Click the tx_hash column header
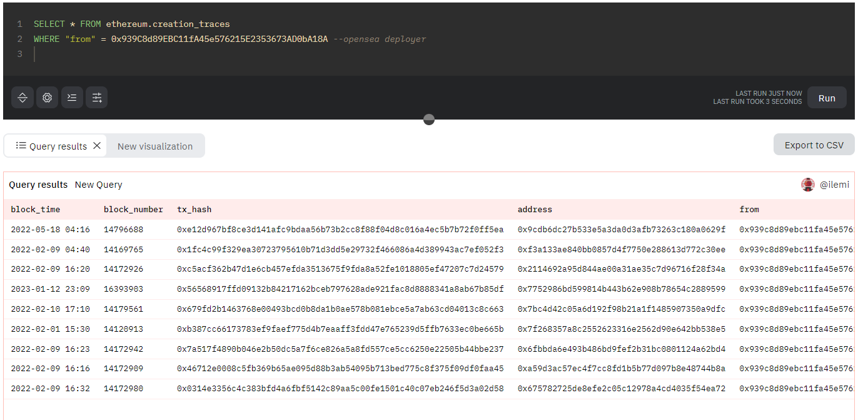 tap(194, 209)
